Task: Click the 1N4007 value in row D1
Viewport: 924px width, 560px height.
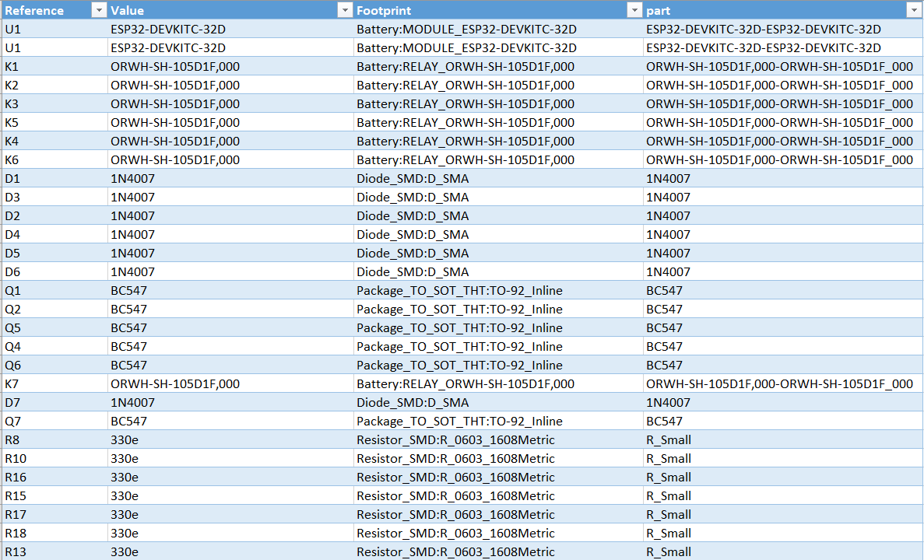Action: pyautogui.click(x=132, y=178)
